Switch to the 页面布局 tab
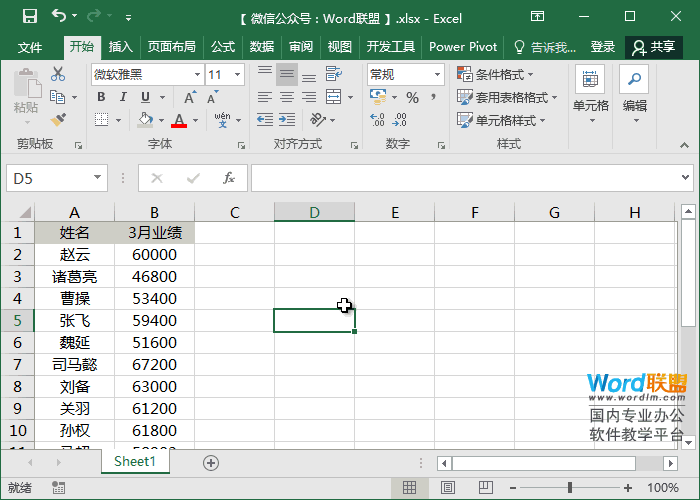This screenshot has width=700, height=500. (x=172, y=47)
